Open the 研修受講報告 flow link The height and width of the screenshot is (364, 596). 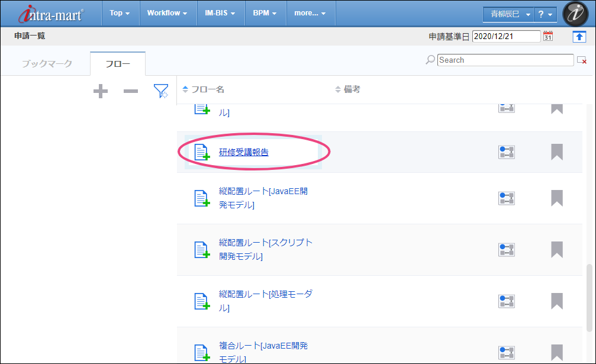243,152
